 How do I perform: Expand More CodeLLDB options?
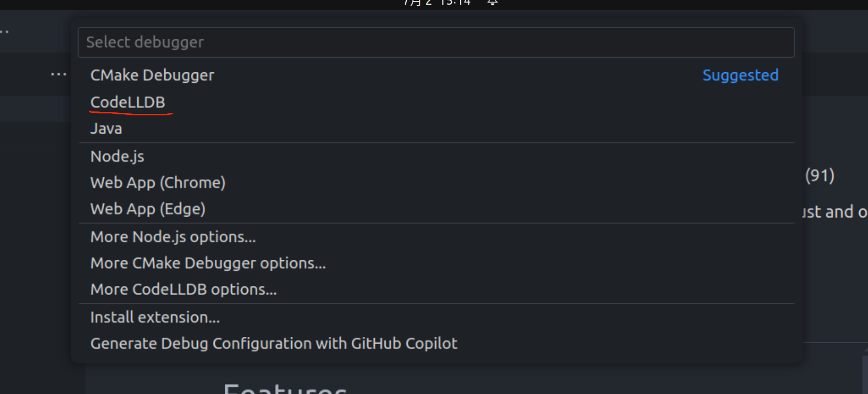tap(184, 289)
